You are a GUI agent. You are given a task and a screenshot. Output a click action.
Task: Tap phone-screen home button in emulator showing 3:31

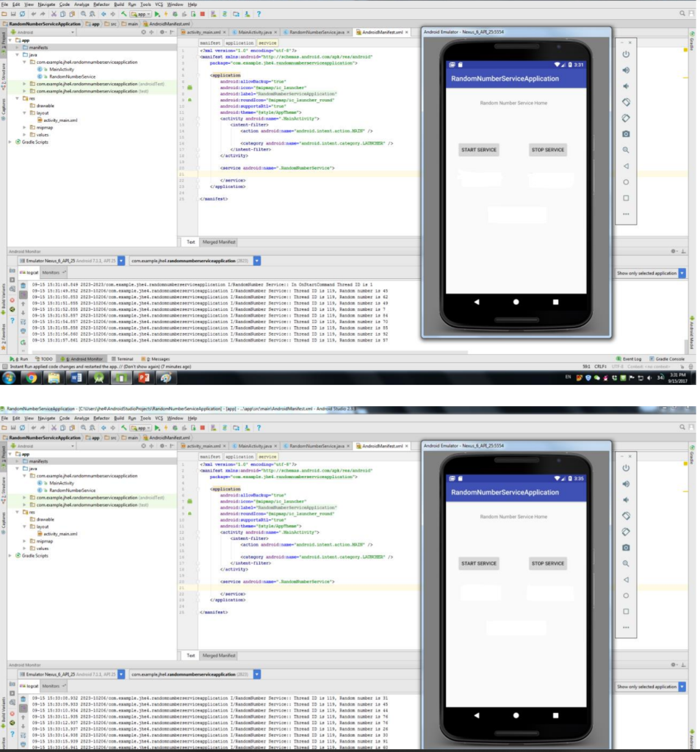pyautogui.click(x=516, y=302)
